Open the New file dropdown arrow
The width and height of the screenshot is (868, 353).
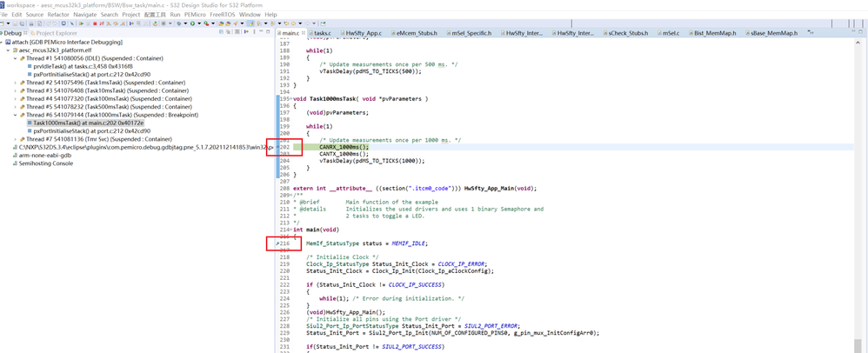[9, 23]
